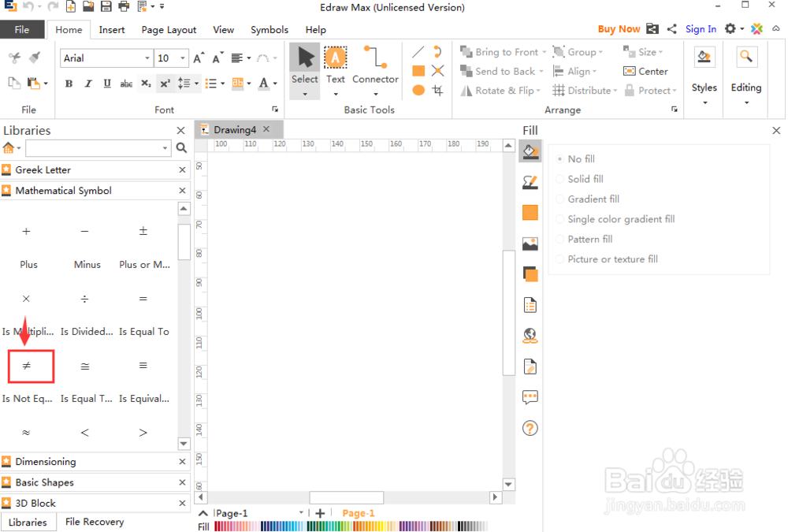Open the Shadow panel icon
This screenshot has height=532, width=788.
click(x=530, y=274)
